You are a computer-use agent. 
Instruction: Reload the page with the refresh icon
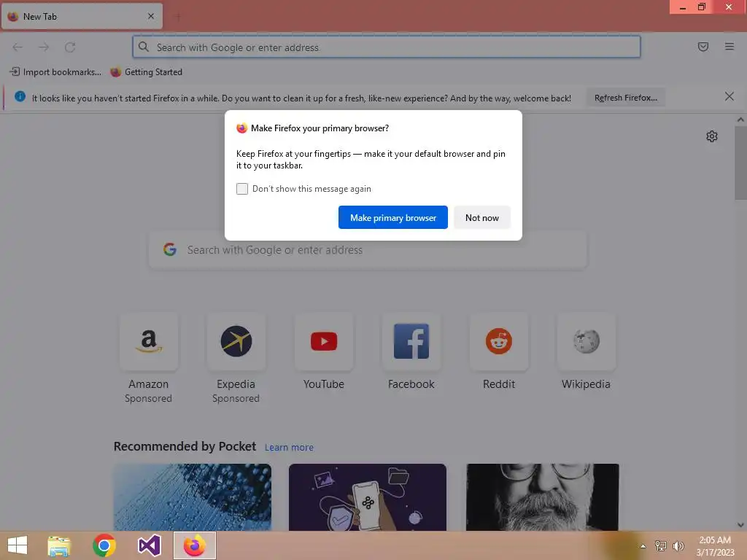click(70, 47)
